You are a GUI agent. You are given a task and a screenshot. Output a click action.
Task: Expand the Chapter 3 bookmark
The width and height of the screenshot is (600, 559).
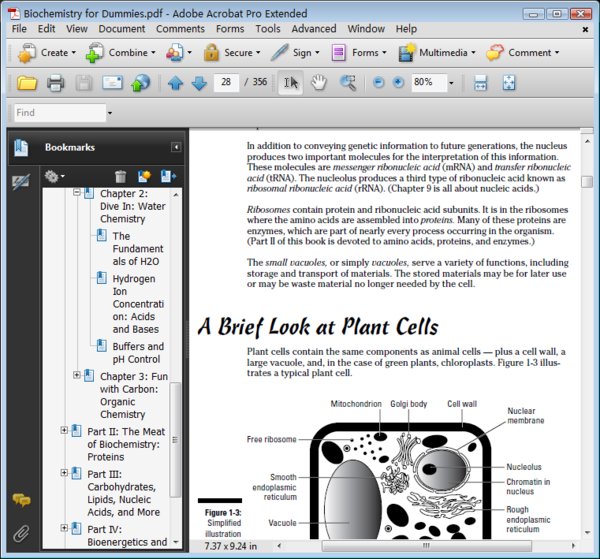pos(77,375)
